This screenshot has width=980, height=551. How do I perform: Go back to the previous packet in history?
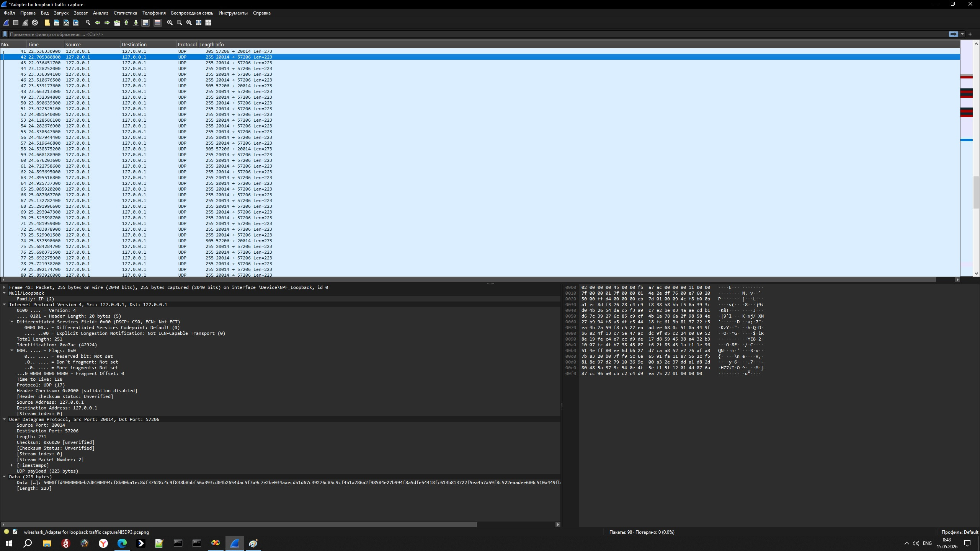pyautogui.click(x=98, y=23)
